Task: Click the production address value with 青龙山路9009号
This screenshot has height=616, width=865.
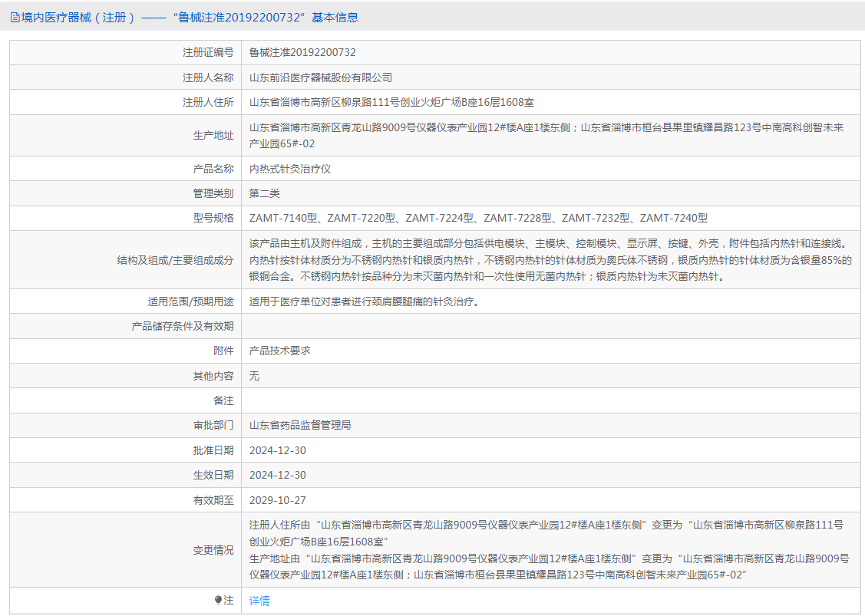Action: 546,136
